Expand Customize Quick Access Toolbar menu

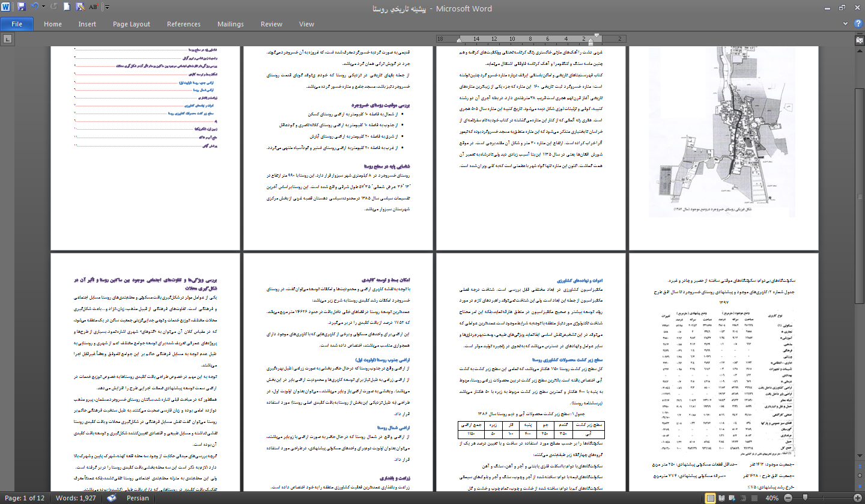point(107,7)
